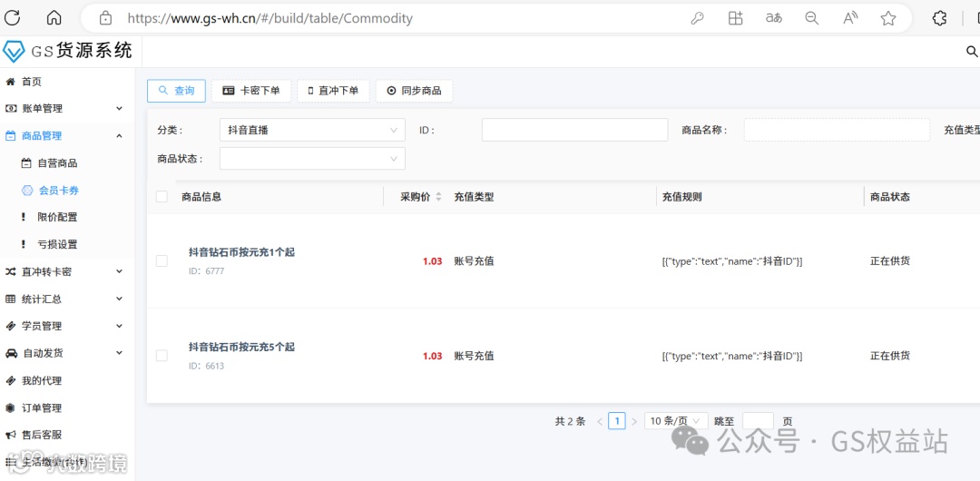The image size is (980, 481).
Task: Go to next page arrow in pagination
Action: 634,422
